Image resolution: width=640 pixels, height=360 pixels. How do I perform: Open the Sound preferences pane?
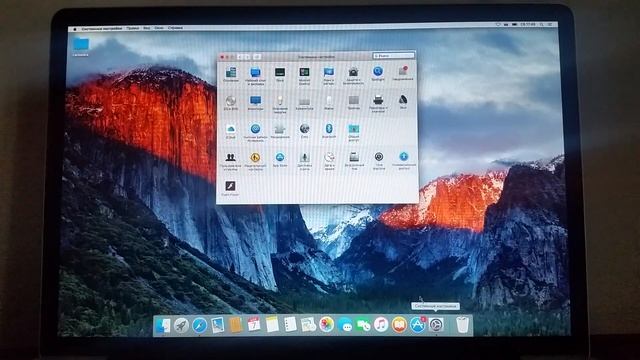point(403,99)
